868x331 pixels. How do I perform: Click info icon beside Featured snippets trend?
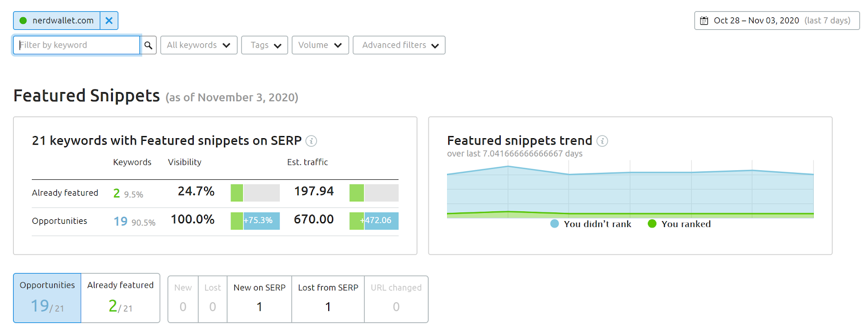[602, 141]
